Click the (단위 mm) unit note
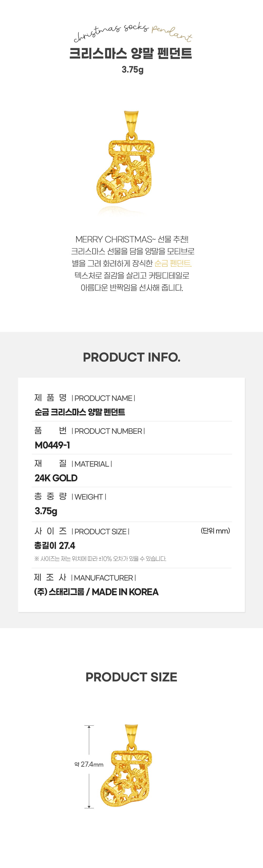The width and height of the screenshot is (263, 868). (x=215, y=531)
